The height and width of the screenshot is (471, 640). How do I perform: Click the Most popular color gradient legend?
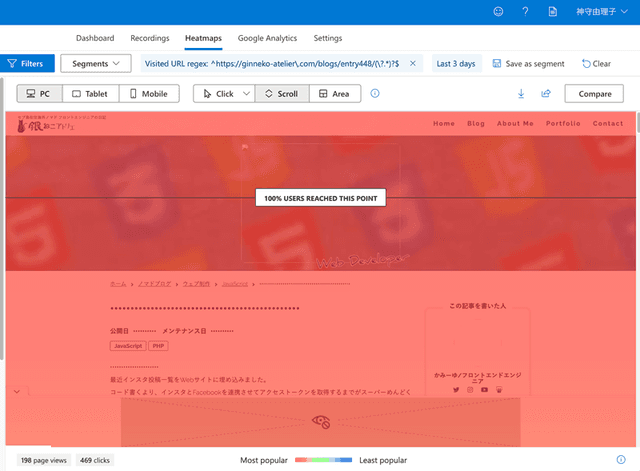323,460
